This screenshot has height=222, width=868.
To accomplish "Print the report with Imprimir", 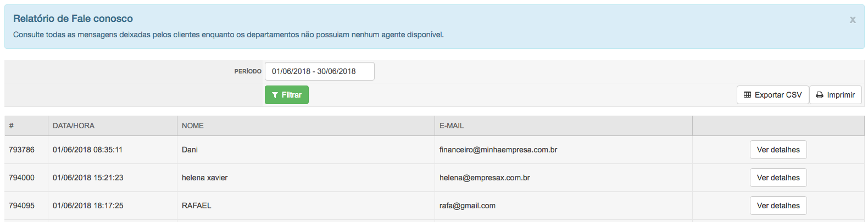I will coord(835,95).
